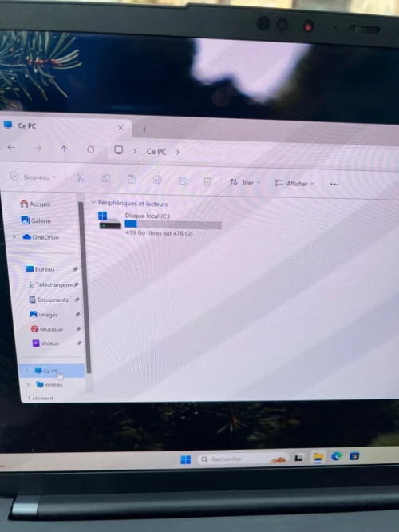
Task: Open the Images folder in sidebar
Action: click(x=44, y=315)
